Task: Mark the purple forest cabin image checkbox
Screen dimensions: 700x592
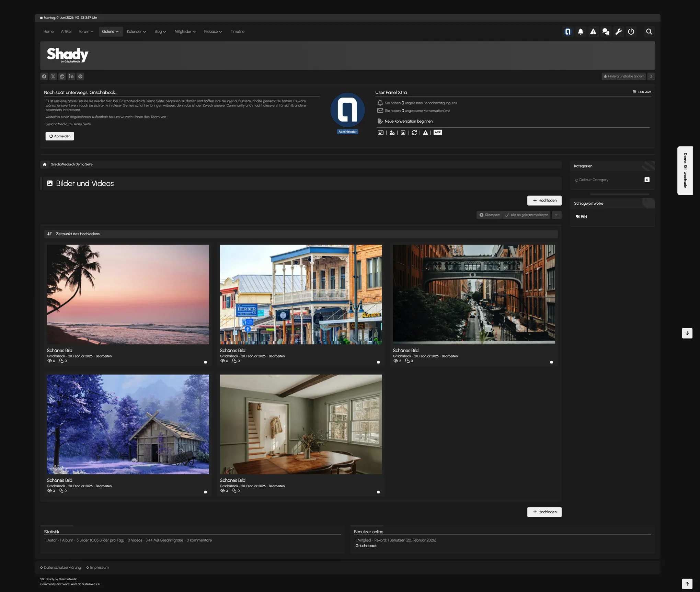Action: point(205,492)
